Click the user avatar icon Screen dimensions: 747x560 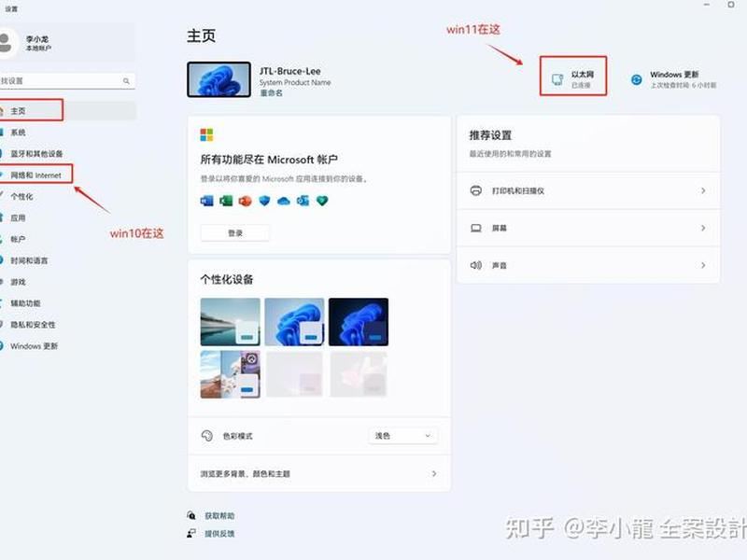point(6,43)
